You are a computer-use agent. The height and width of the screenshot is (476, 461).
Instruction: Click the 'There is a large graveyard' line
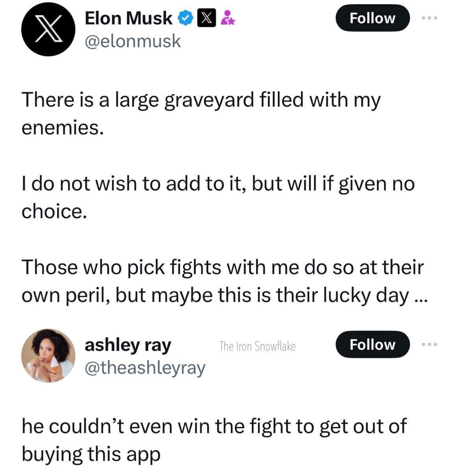coord(201,99)
